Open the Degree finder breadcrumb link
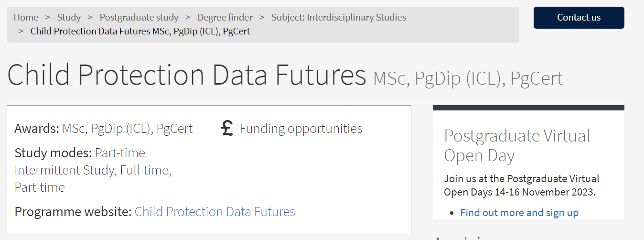 click(x=225, y=17)
